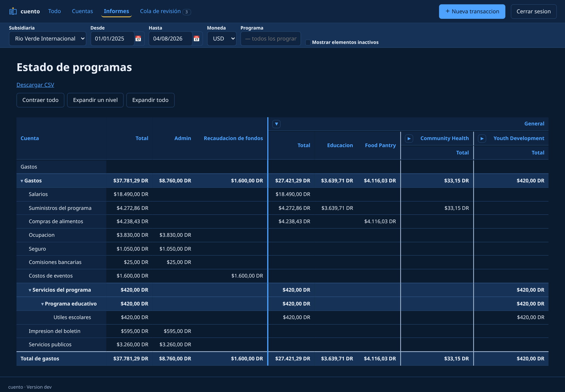Go to the Todo tab
The width and height of the screenshot is (565, 392).
[54, 11]
